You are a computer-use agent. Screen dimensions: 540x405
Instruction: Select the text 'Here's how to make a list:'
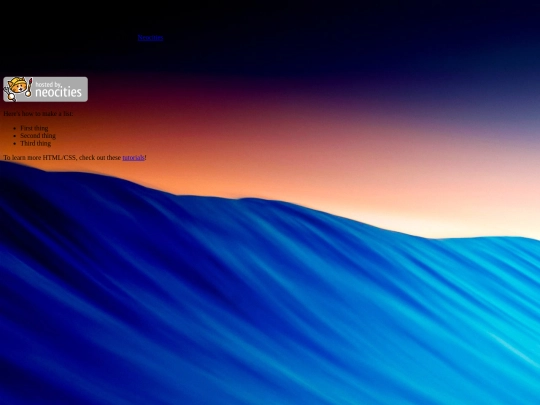coord(38,114)
